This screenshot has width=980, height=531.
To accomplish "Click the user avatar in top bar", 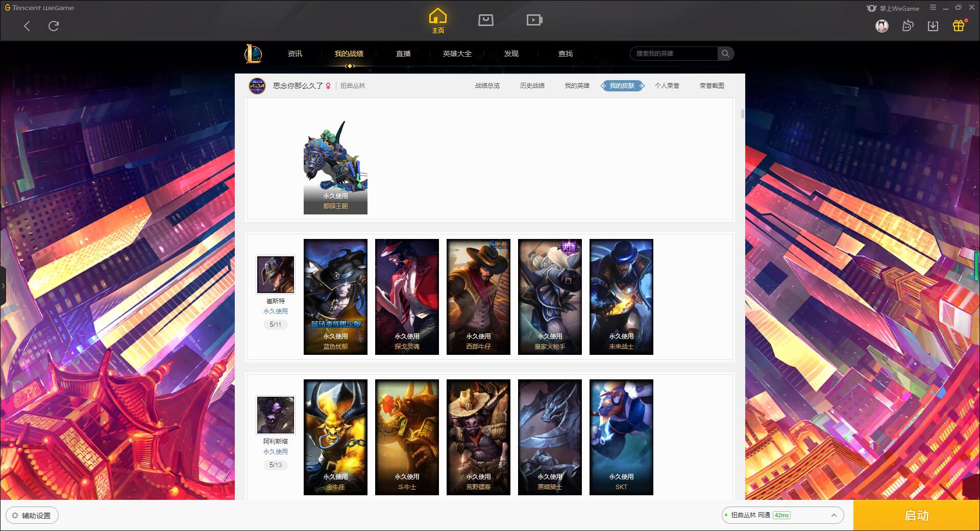I will pyautogui.click(x=882, y=26).
